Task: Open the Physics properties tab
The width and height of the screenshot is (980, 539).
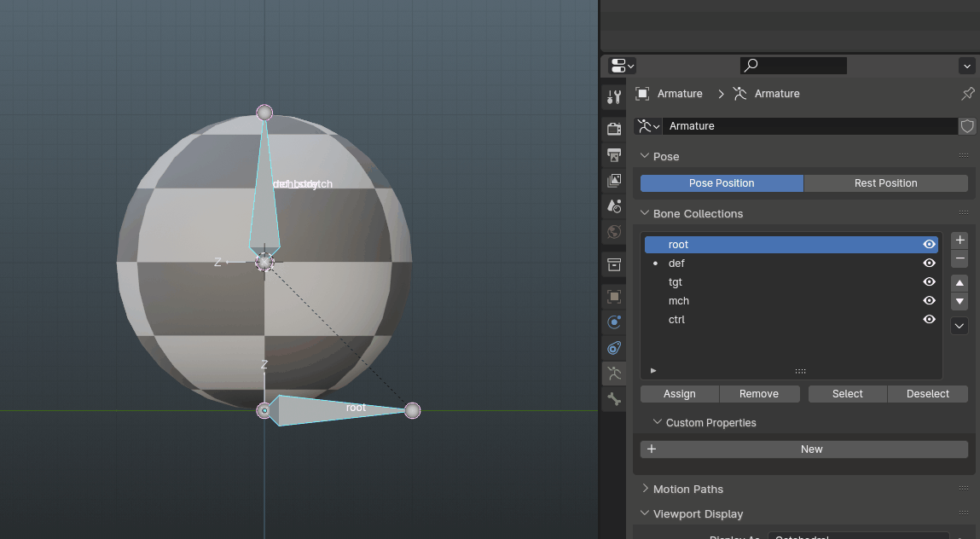Action: pyautogui.click(x=613, y=322)
